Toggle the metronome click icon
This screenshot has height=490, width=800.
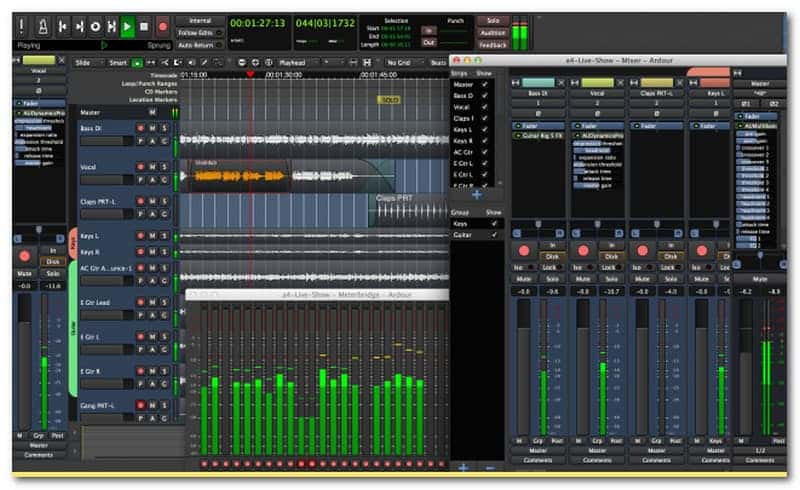(x=43, y=26)
